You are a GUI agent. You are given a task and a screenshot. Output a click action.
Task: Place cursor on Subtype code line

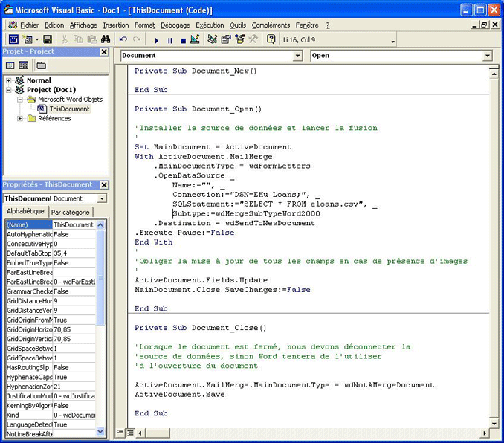(246, 214)
